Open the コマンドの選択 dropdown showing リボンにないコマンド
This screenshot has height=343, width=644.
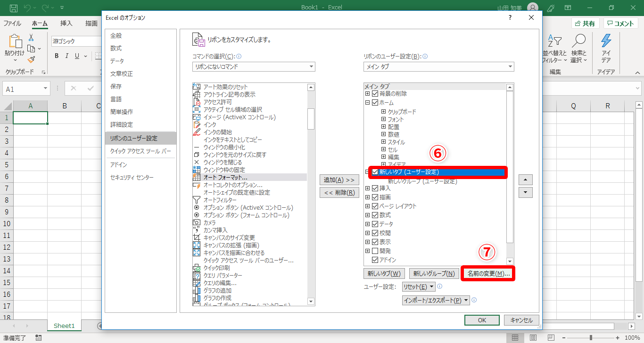pyautogui.click(x=254, y=67)
